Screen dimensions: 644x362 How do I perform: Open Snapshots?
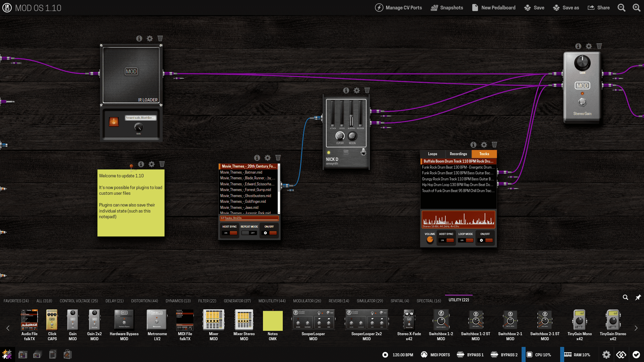click(x=447, y=8)
